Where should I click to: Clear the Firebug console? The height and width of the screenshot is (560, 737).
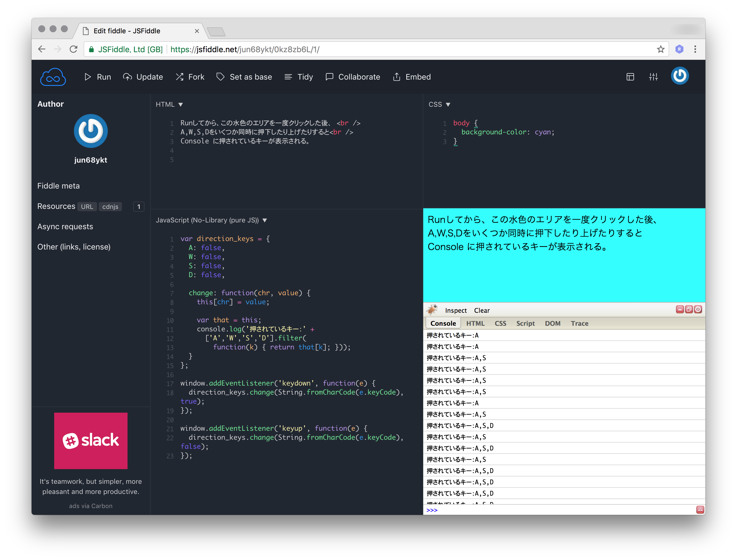click(x=482, y=311)
